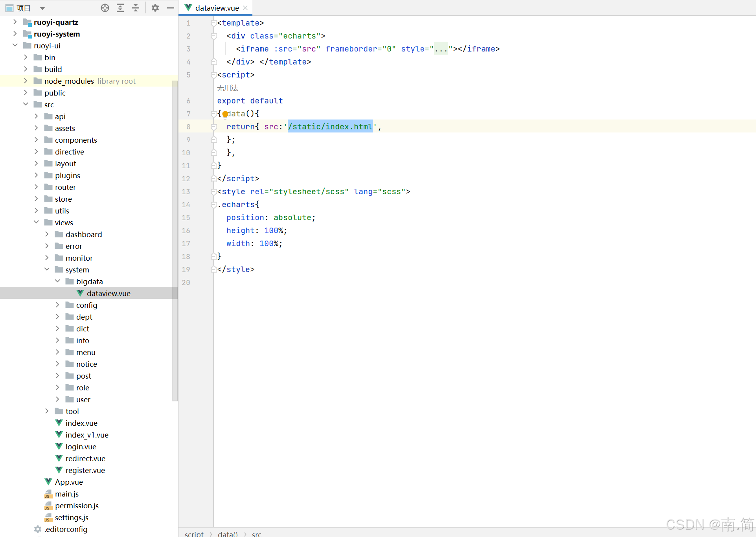
Task: Click the Expand All toolbar icon
Action: (120, 8)
